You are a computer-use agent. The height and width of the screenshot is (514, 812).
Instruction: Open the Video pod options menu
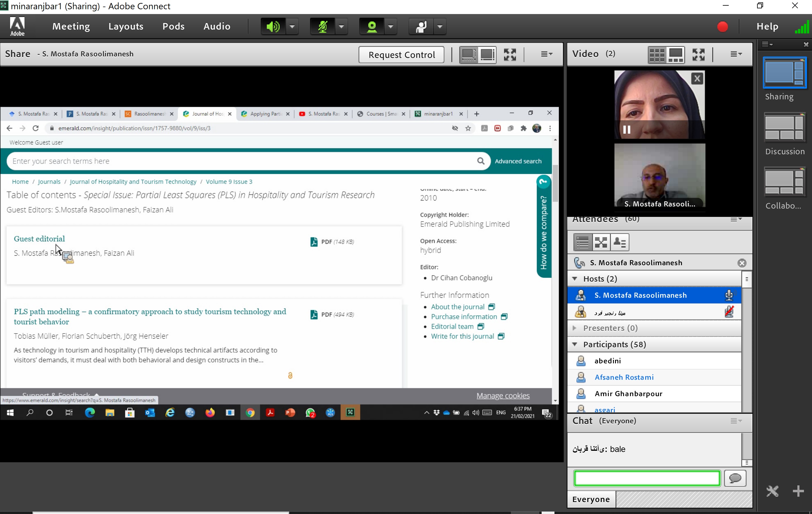[x=736, y=54]
